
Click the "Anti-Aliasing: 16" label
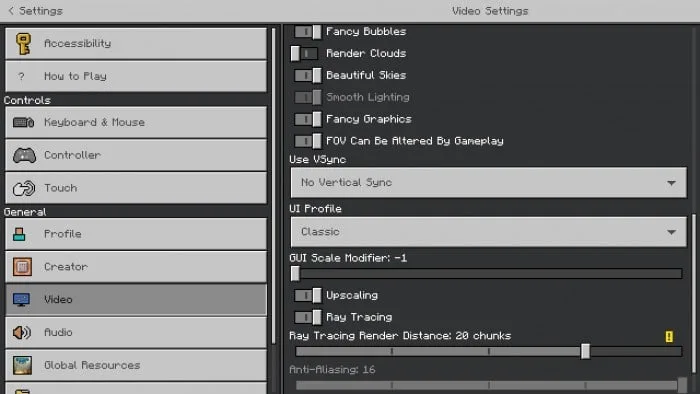tap(332, 370)
